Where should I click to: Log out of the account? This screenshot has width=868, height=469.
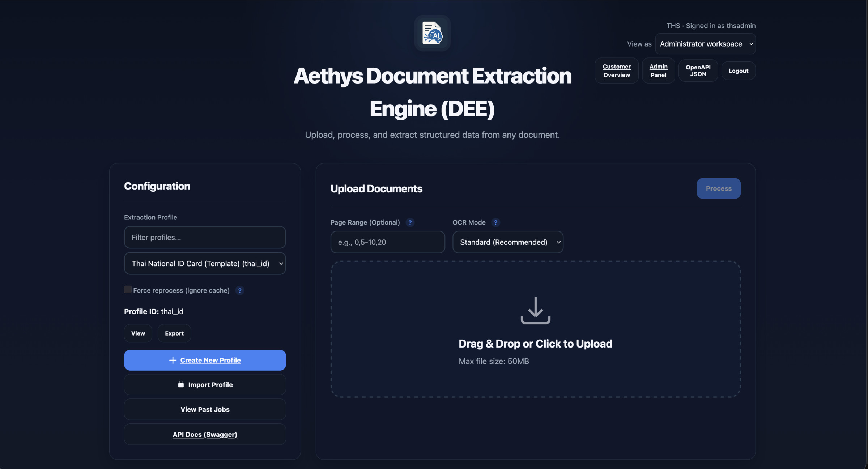pos(739,71)
